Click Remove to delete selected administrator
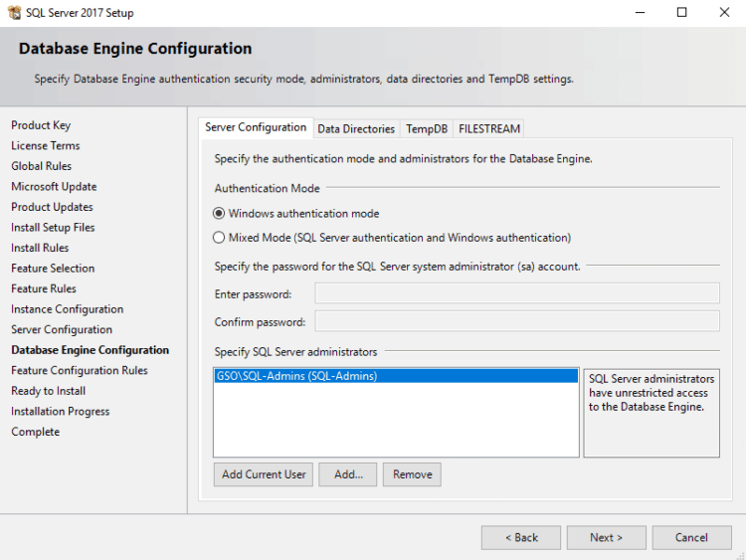This screenshot has height=560, width=746. (412, 474)
